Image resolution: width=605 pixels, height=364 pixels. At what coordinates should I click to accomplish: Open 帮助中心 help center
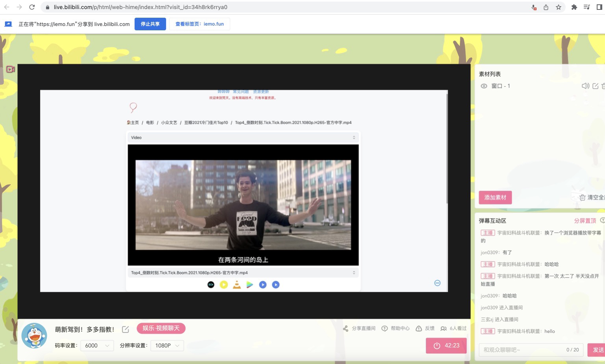[395, 329]
